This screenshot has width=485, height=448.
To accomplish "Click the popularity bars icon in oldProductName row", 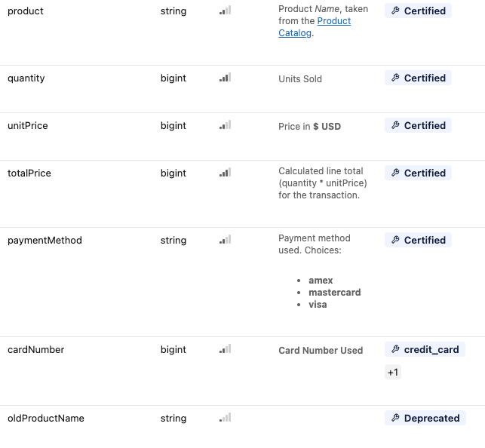I will (226, 417).
